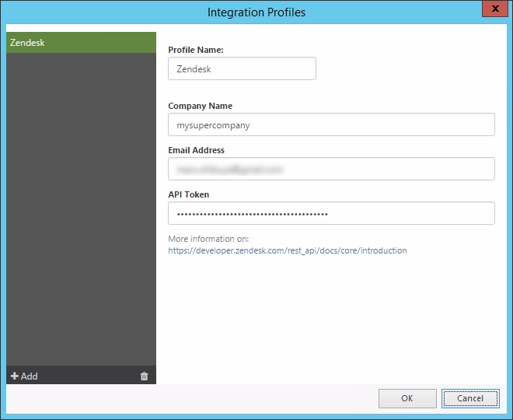Close the Integration Profiles window
The height and width of the screenshot is (420, 513).
(x=495, y=9)
